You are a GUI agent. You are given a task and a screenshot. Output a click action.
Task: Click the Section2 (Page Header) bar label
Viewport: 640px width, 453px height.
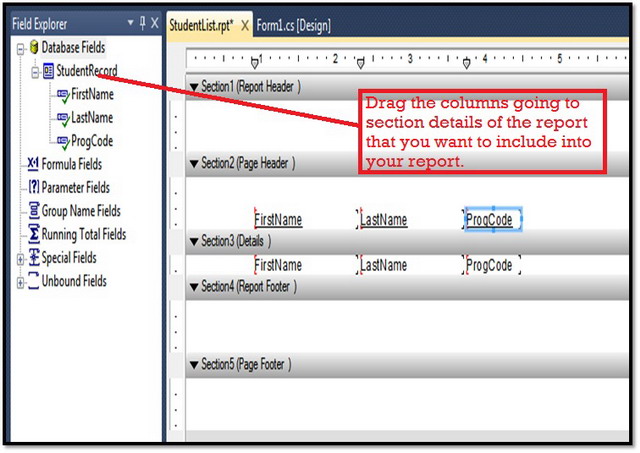pos(248,164)
